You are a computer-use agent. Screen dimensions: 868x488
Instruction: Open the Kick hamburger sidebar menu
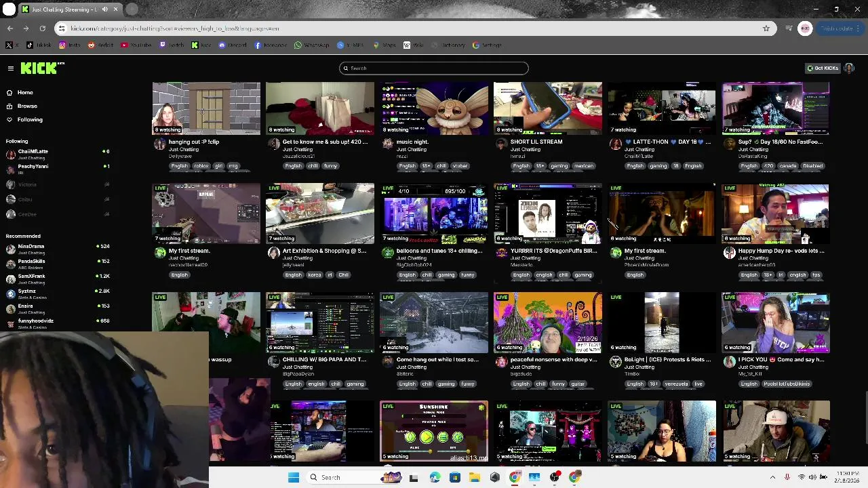click(x=11, y=68)
